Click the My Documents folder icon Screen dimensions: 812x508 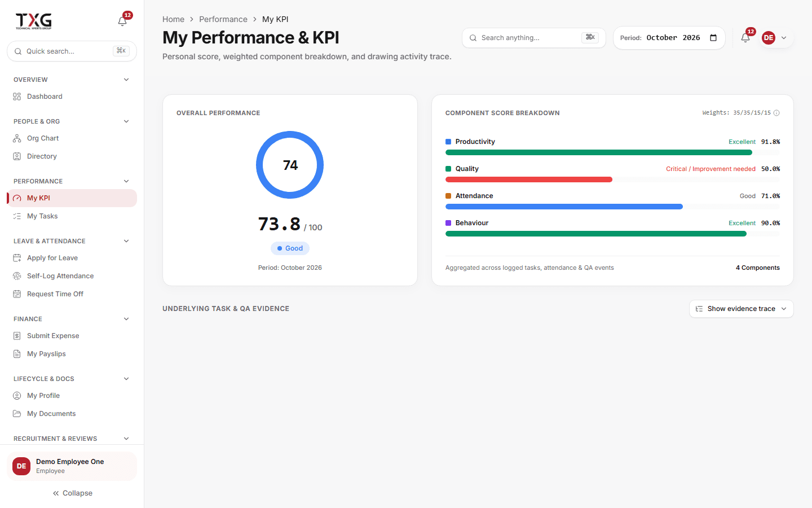click(17, 414)
